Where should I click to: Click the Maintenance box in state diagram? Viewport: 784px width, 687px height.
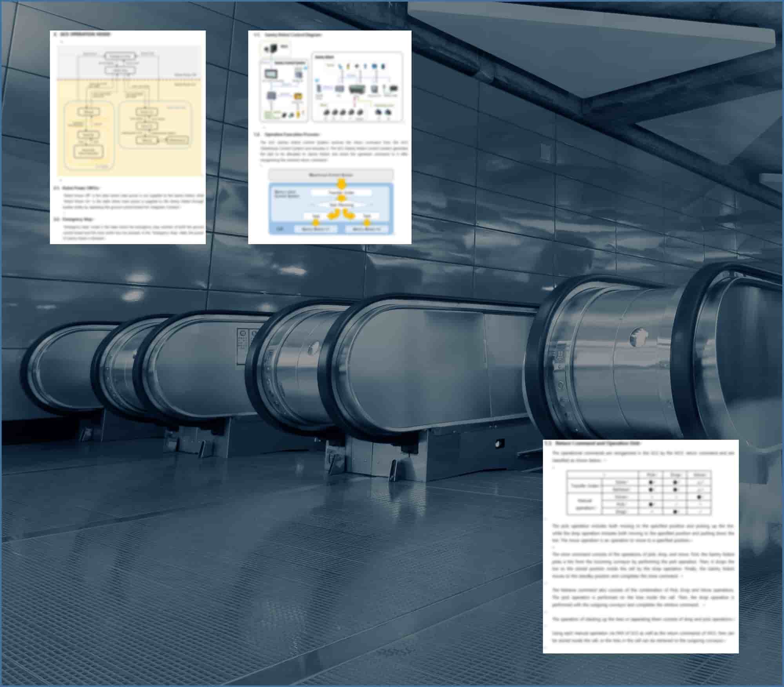[x=178, y=140]
